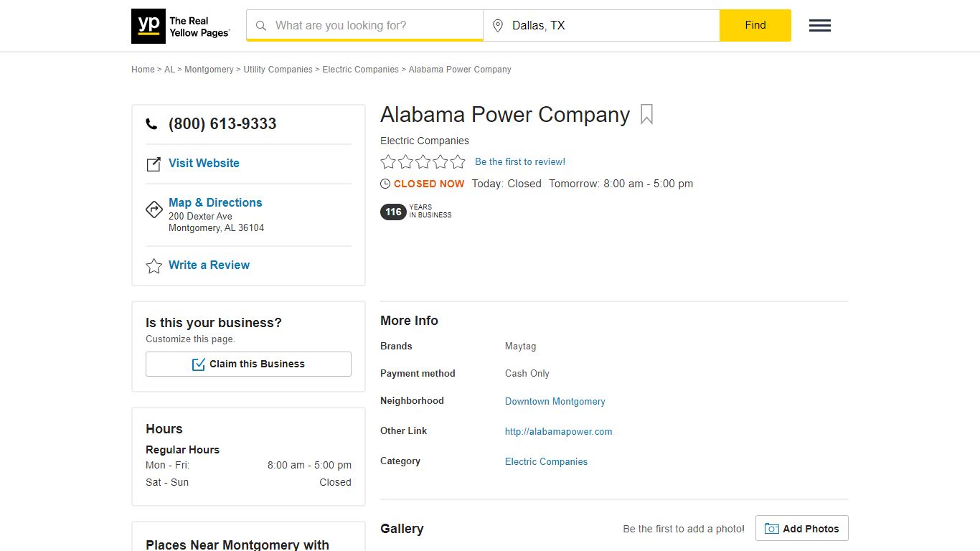Click Claim this Business button

pyautogui.click(x=248, y=364)
